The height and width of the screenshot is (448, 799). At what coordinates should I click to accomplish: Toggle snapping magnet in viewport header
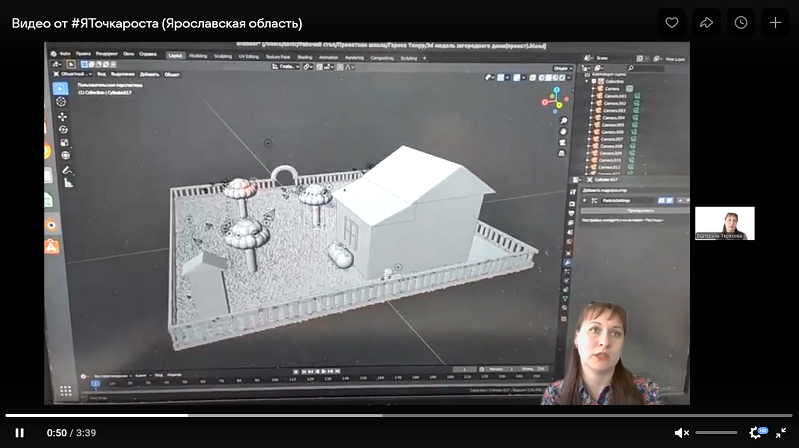pyautogui.click(x=320, y=67)
